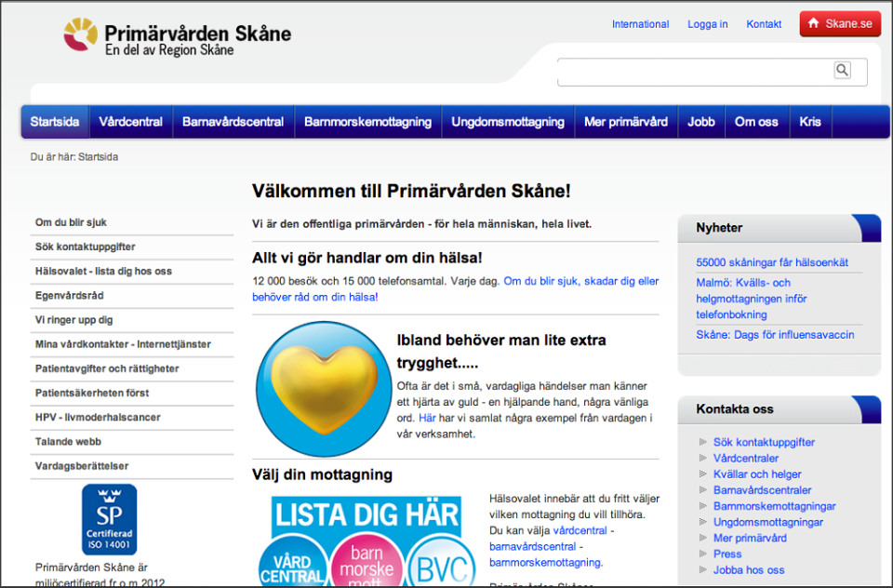893x588 pixels.
Task: Open the Mer primärvård menu item
Action: [626, 121]
